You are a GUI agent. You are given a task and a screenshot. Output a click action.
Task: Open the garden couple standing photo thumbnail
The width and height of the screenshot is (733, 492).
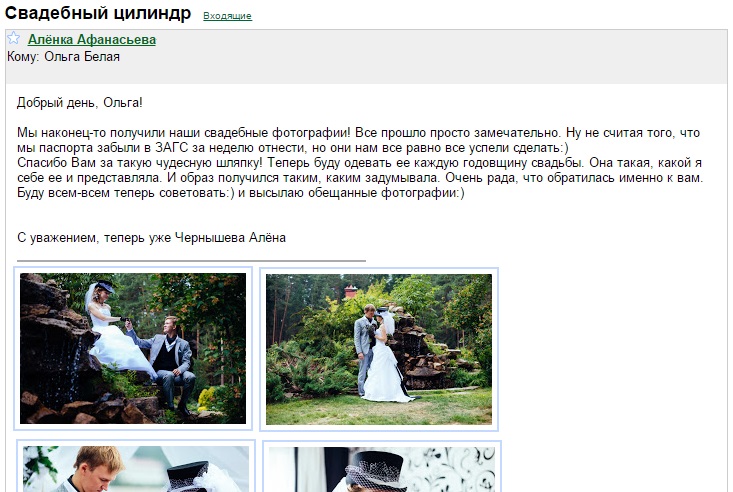click(379, 349)
